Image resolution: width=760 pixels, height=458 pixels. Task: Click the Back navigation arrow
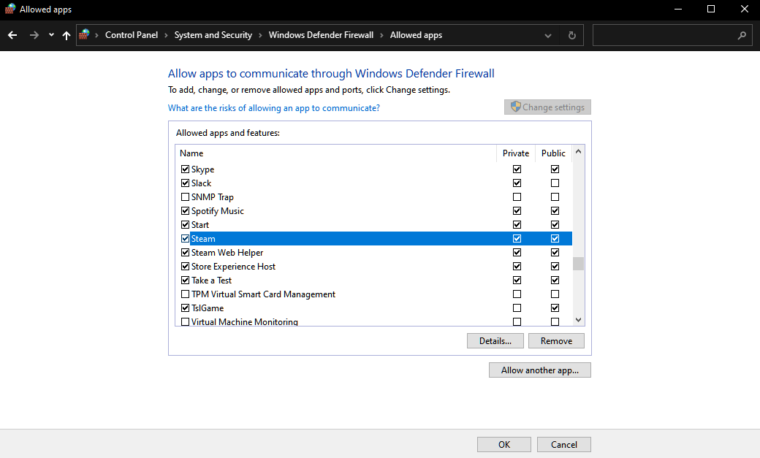[x=13, y=35]
